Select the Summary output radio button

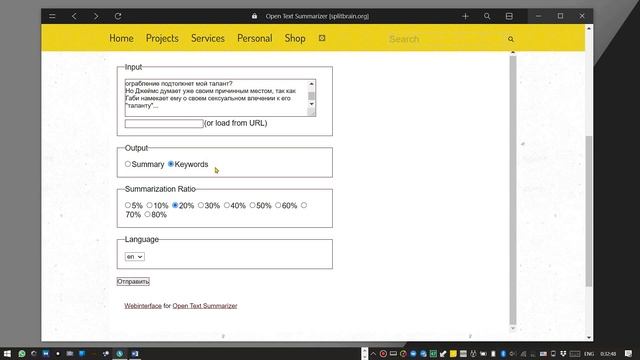(128, 164)
